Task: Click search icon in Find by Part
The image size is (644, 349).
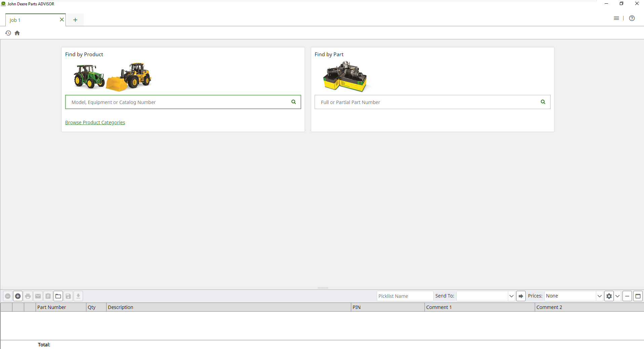Action: pyautogui.click(x=543, y=102)
